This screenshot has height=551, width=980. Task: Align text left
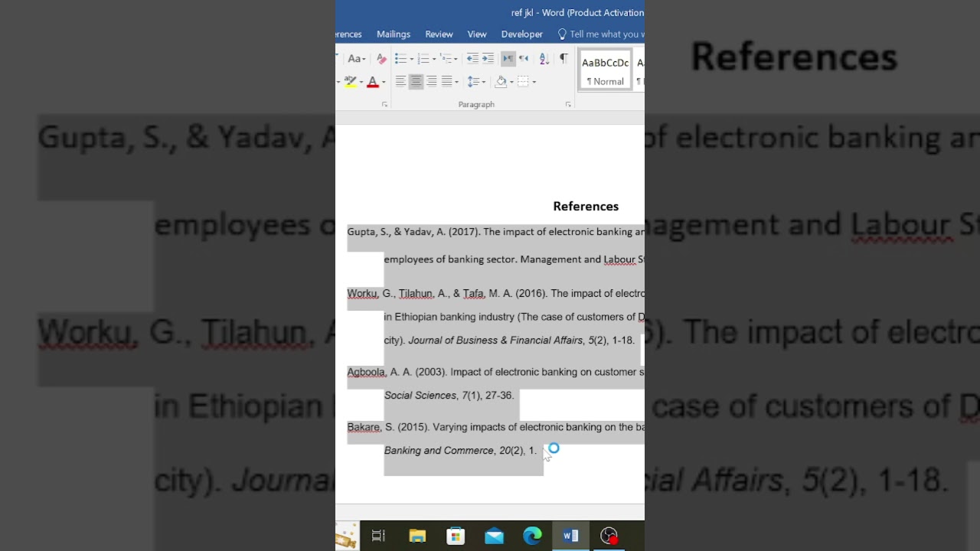coord(400,81)
